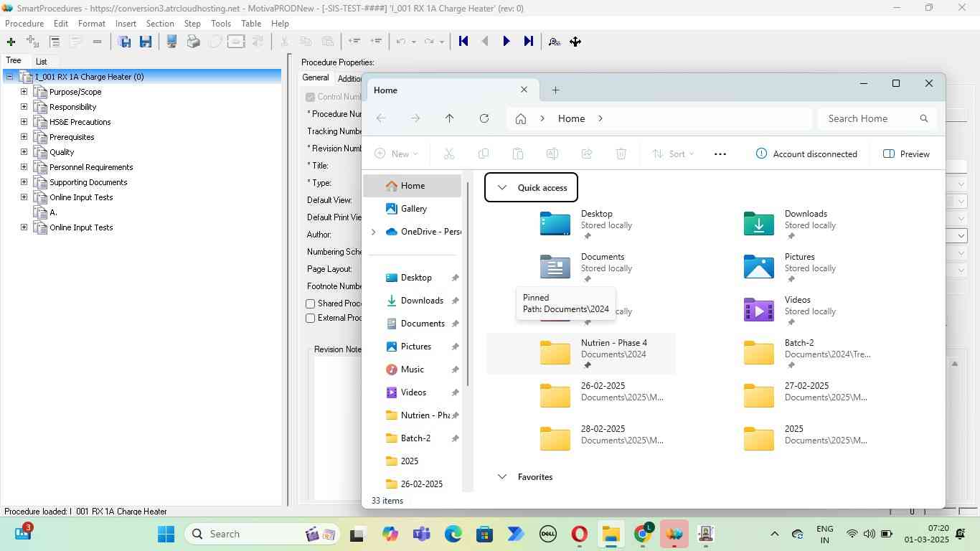Click the Preview button in Explorer
Image resolution: width=980 pixels, height=551 pixels.
tap(907, 154)
